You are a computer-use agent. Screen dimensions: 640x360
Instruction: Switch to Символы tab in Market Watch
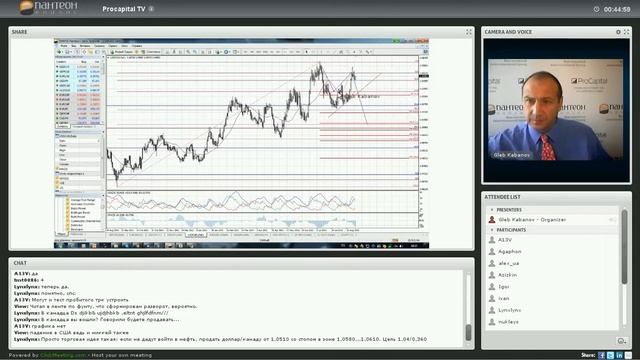click(x=62, y=127)
